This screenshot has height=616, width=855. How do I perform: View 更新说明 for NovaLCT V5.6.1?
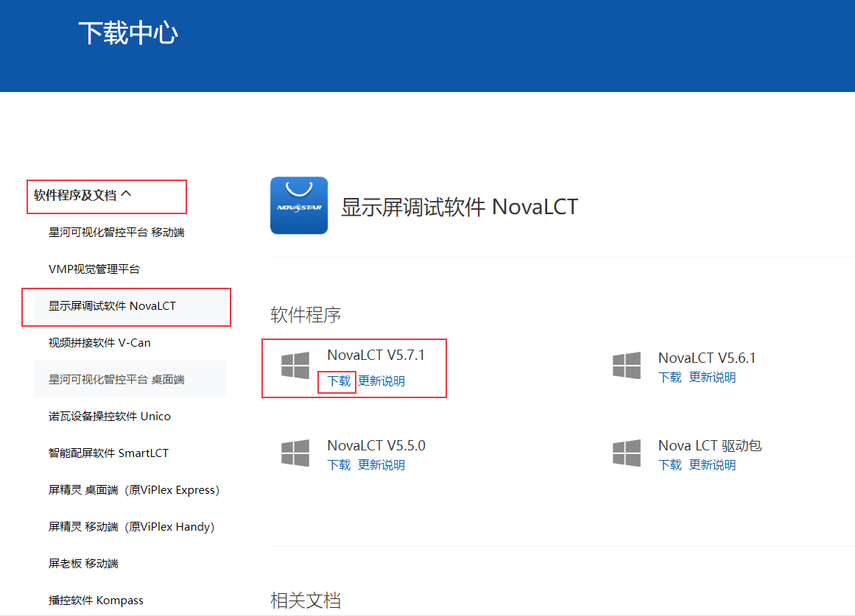(x=713, y=378)
